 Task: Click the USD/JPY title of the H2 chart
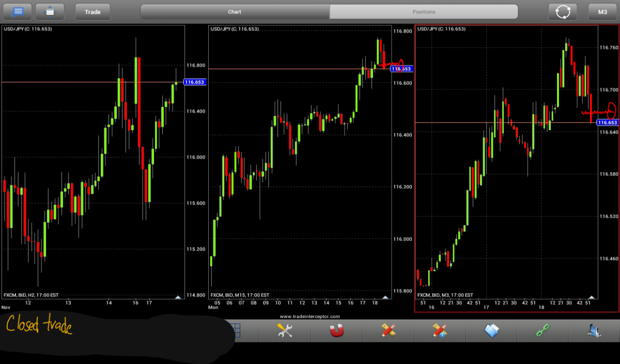pyautogui.click(x=28, y=29)
